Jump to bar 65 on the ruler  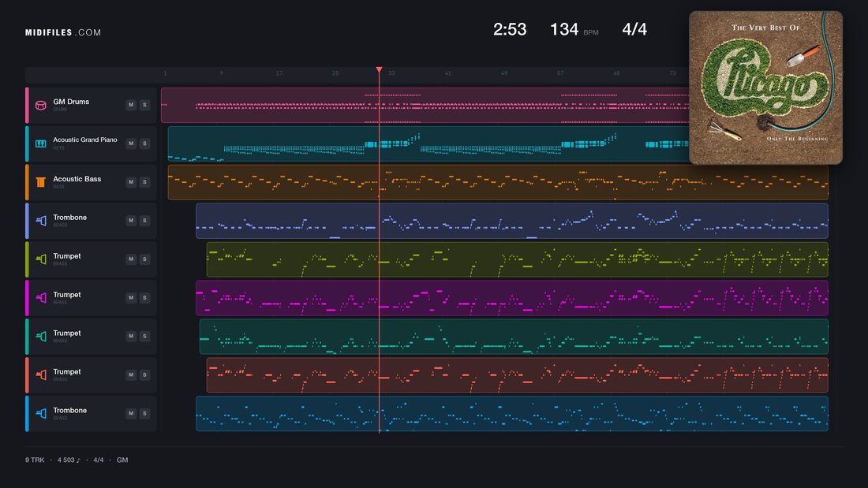pos(617,73)
